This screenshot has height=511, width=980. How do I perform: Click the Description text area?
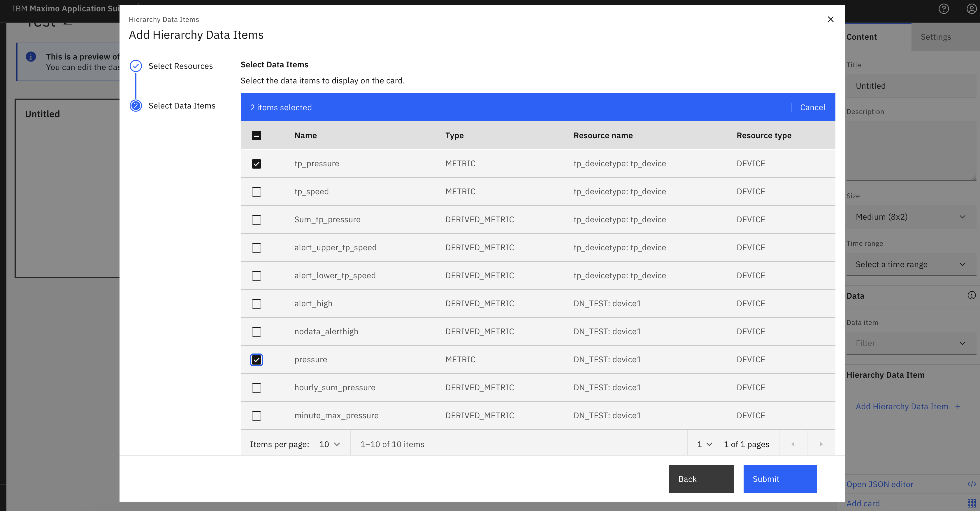pos(911,151)
